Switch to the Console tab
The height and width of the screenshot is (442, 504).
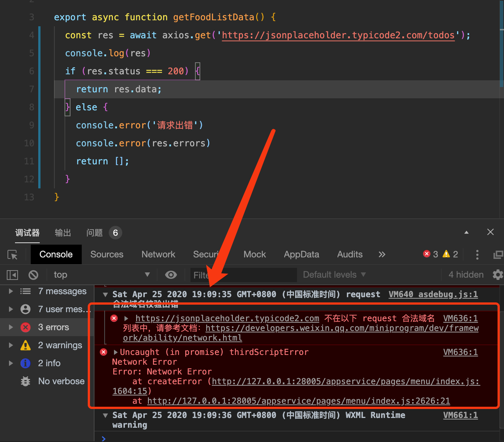56,254
